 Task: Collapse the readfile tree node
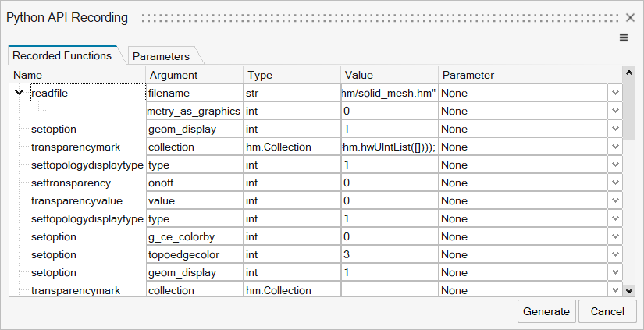pyautogui.click(x=20, y=93)
